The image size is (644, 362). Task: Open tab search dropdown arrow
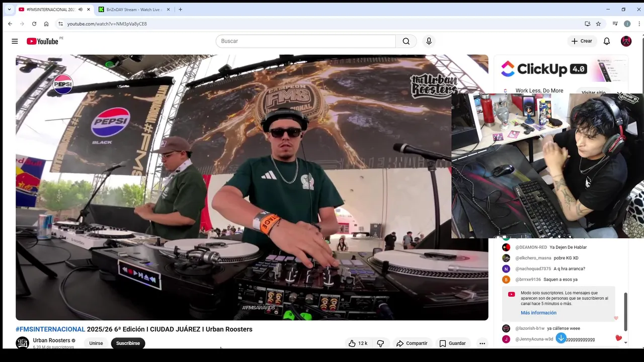point(9,10)
